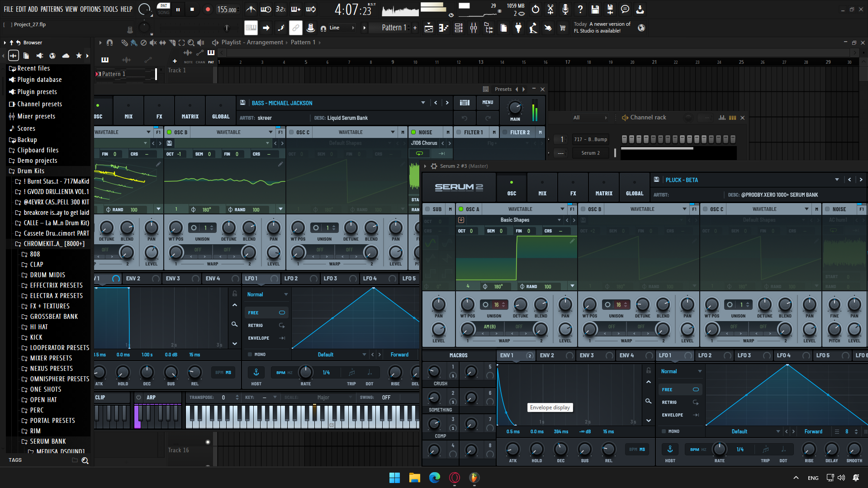Select the playlist mute tool

[x=153, y=43]
